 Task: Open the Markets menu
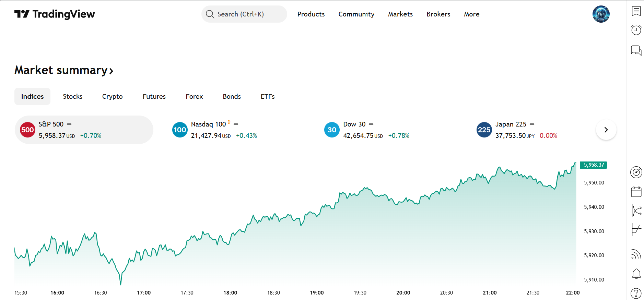[x=400, y=14]
